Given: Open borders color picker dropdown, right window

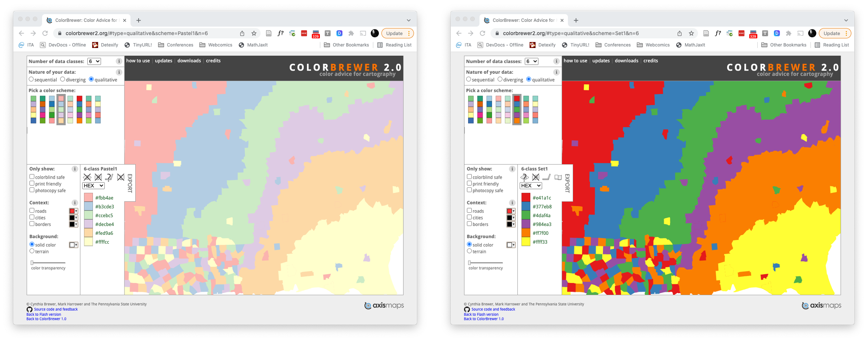Looking at the screenshot, I should coord(511,224).
